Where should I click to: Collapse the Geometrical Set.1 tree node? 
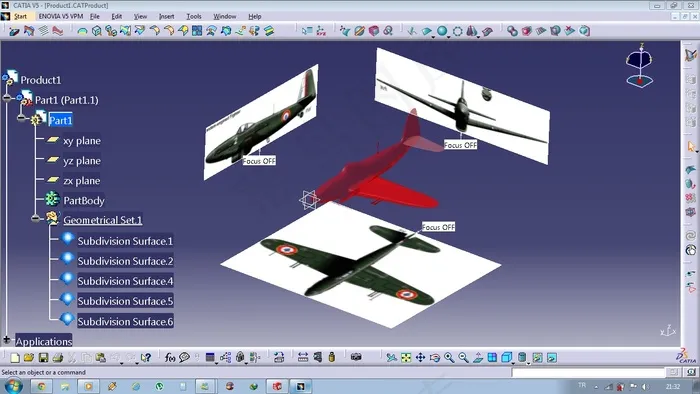pos(36,219)
